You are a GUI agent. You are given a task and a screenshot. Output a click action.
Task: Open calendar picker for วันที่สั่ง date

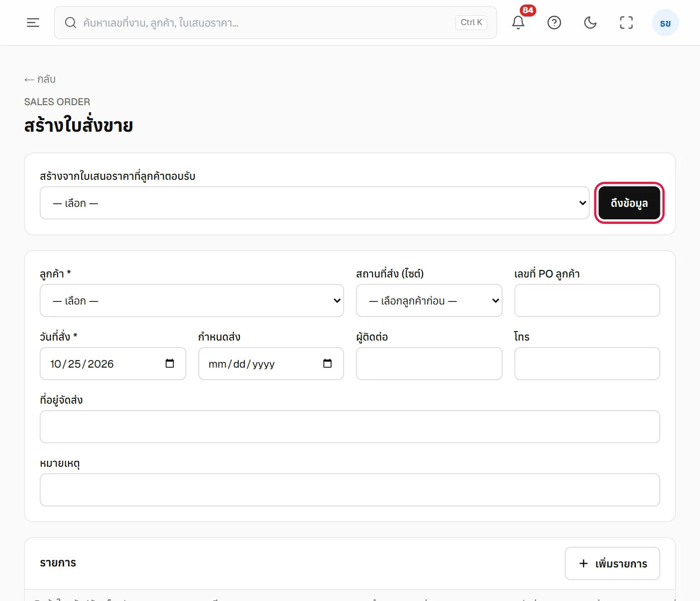tap(170, 364)
